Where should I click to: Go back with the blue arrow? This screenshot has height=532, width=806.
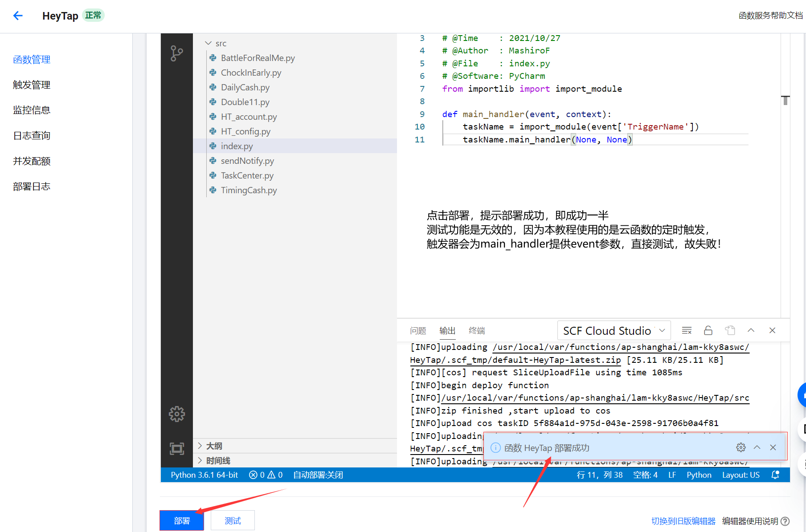point(18,16)
